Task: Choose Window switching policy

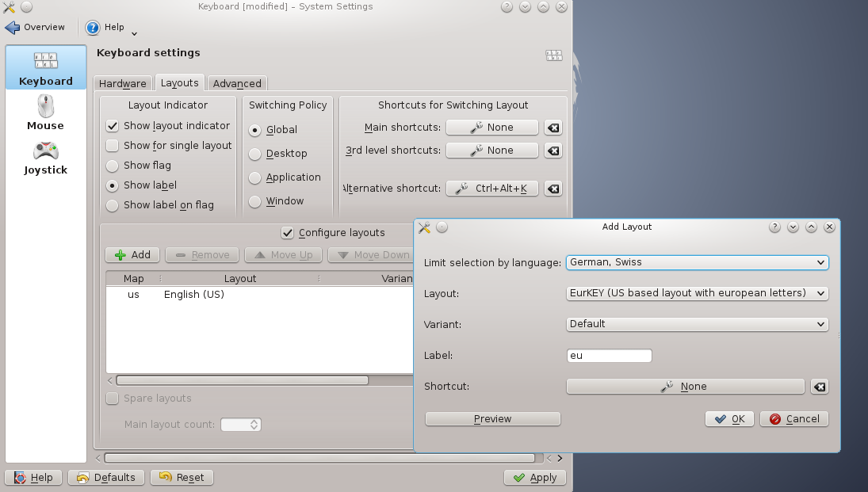Action: point(254,201)
